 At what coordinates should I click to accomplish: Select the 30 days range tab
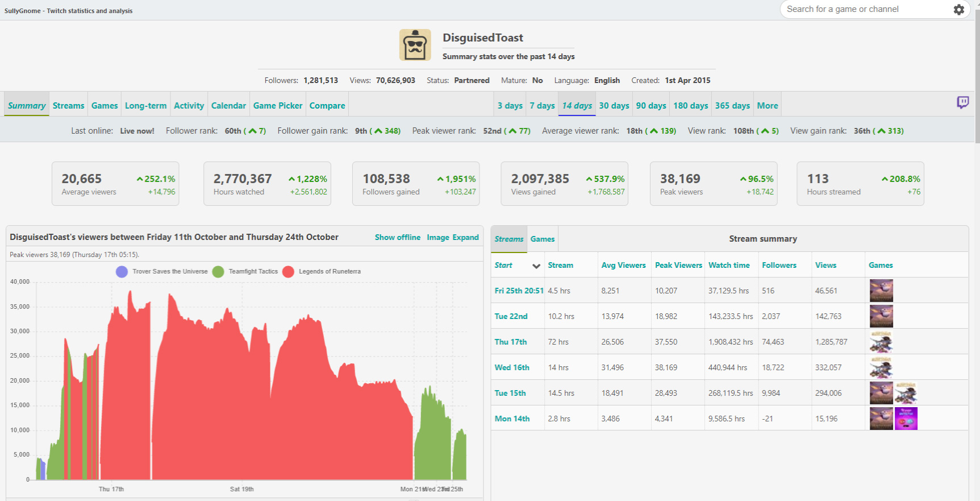pyautogui.click(x=614, y=106)
